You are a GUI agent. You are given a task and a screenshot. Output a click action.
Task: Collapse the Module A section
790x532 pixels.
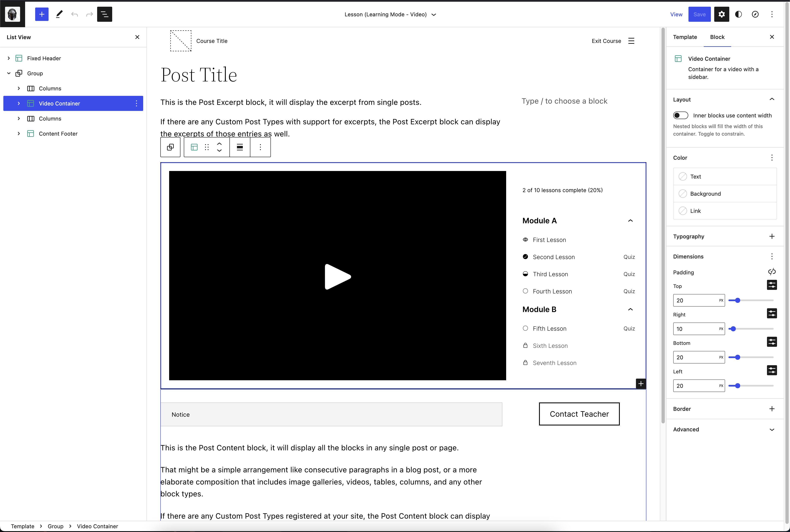coord(630,221)
